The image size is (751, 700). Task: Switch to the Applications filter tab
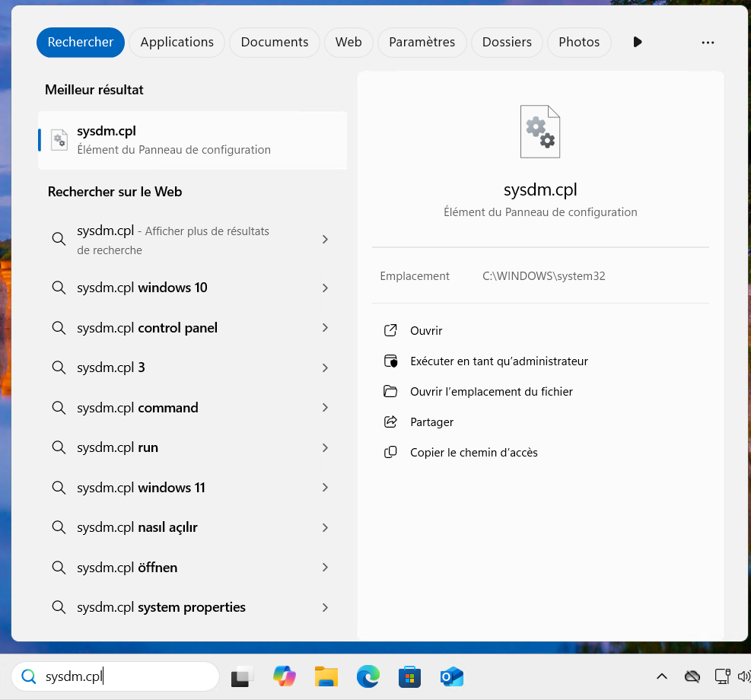click(x=177, y=43)
